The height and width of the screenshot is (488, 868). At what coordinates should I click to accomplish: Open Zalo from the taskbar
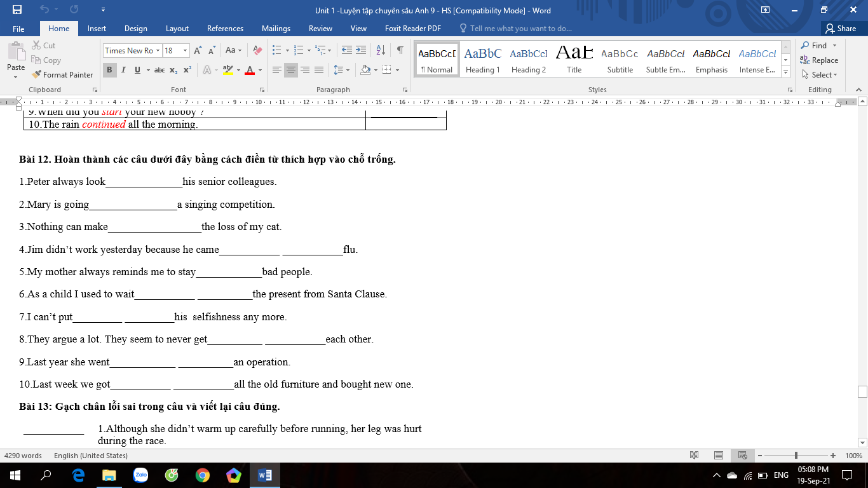[x=140, y=475]
